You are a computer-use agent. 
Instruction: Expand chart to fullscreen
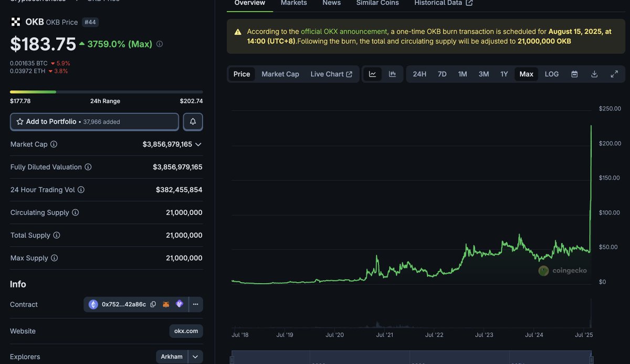[x=614, y=74]
